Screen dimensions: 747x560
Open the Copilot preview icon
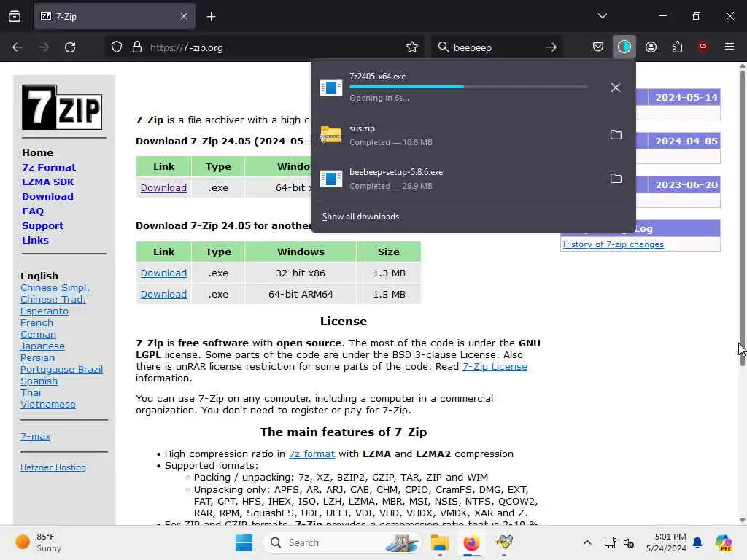coord(723,542)
